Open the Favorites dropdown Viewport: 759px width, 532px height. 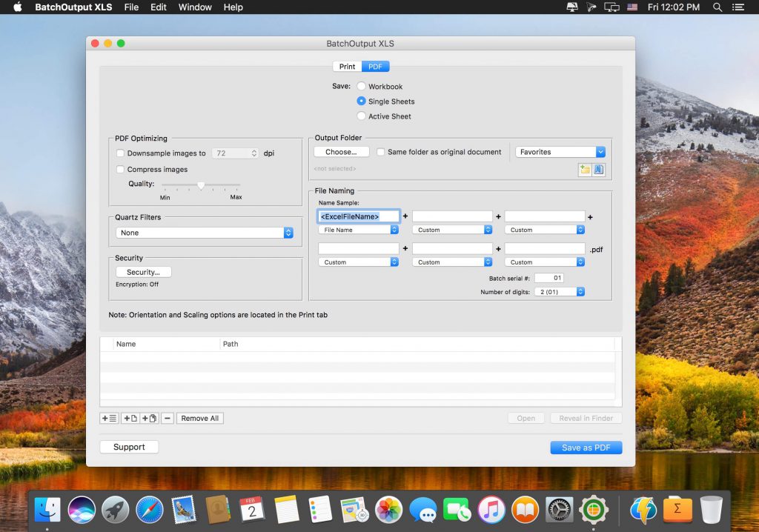(x=560, y=152)
